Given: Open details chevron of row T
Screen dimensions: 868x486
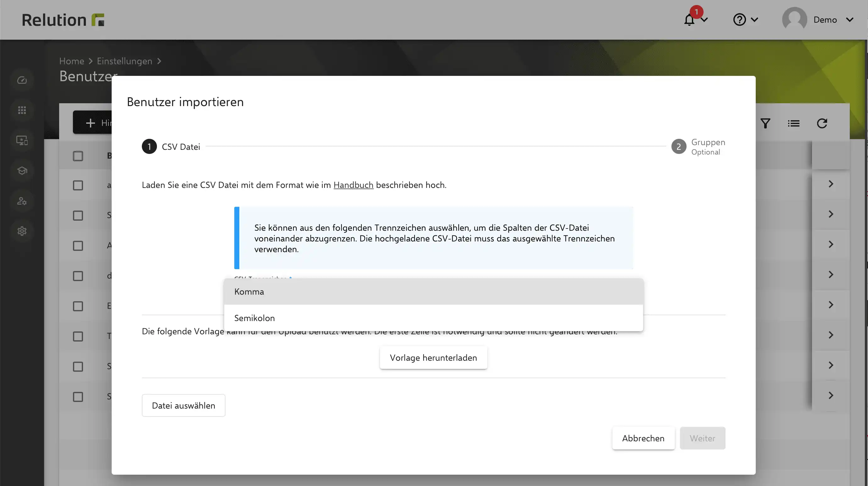Looking at the screenshot, I should coord(831,335).
